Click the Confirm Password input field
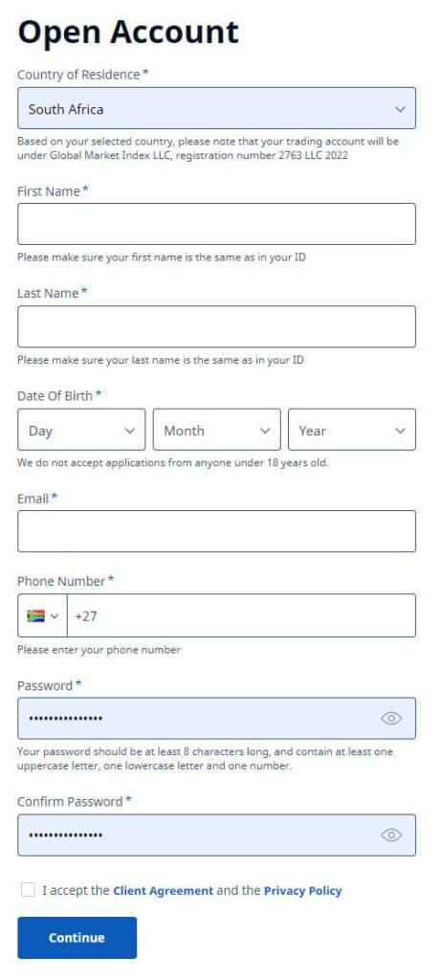Viewport: 439px width, 980px height. [x=217, y=835]
